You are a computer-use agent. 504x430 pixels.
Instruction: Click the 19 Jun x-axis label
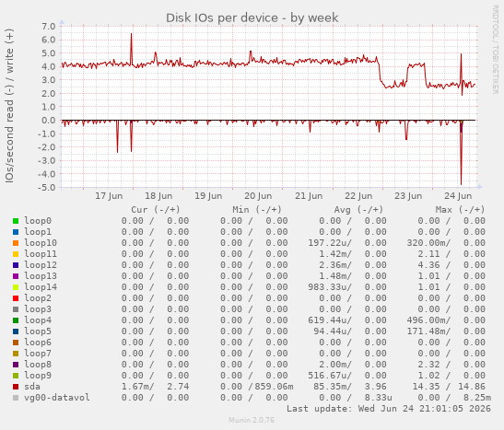tap(208, 196)
